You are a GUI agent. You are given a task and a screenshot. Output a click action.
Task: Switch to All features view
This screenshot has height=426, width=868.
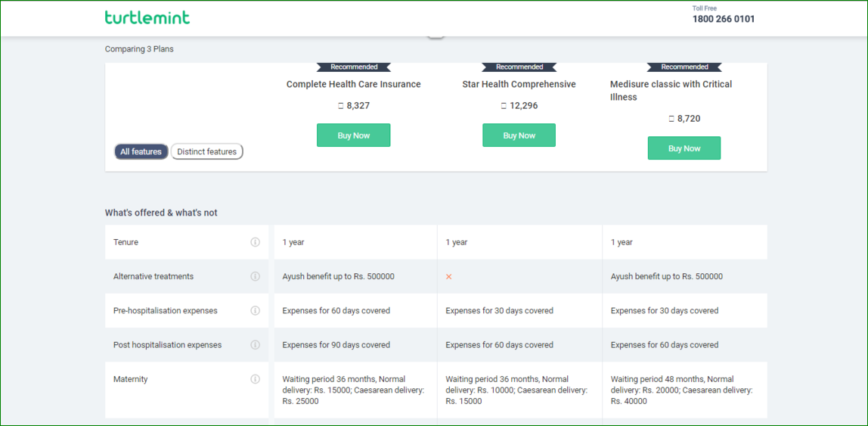tap(141, 152)
